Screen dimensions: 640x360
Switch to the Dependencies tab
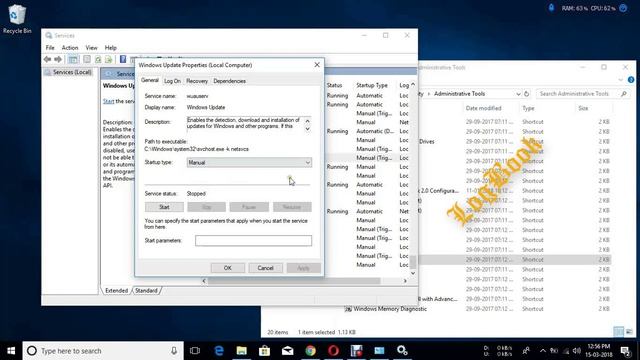[229, 81]
